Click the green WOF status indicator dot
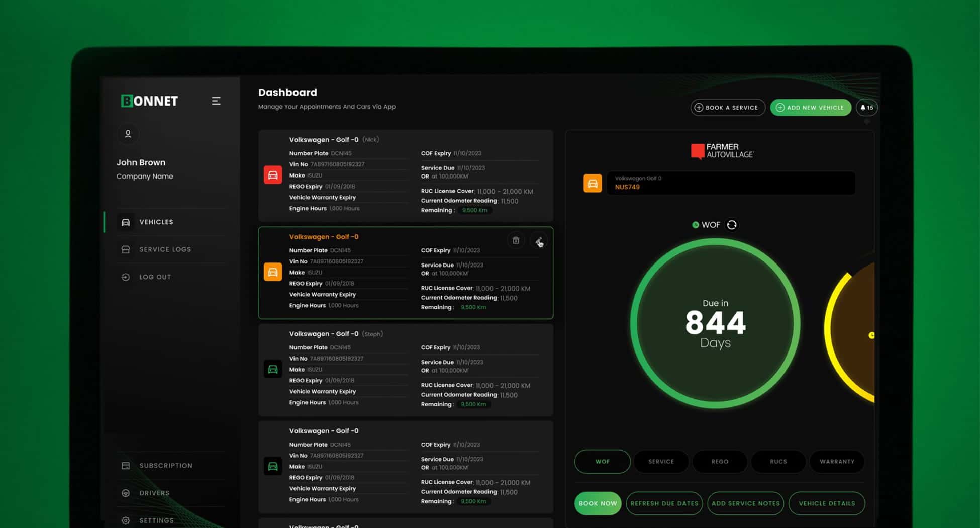The width and height of the screenshot is (980, 528). 696,225
